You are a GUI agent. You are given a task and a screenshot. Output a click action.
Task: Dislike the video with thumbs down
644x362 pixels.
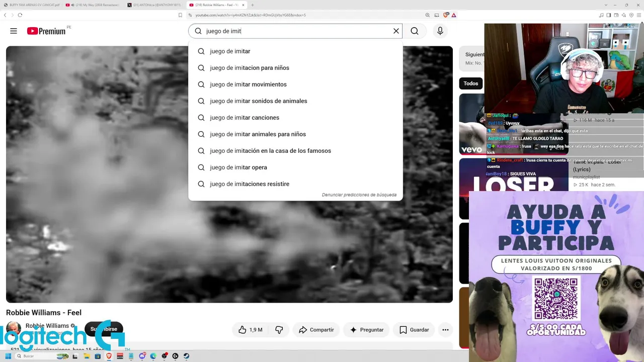click(279, 330)
